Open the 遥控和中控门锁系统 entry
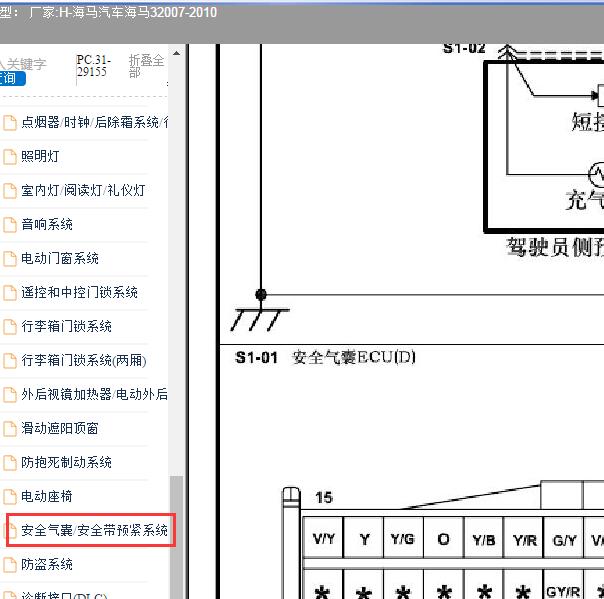 coord(79,292)
